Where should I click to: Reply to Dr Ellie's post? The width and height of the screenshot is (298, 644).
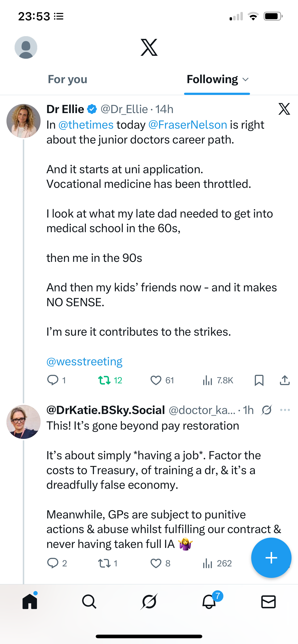tap(53, 380)
